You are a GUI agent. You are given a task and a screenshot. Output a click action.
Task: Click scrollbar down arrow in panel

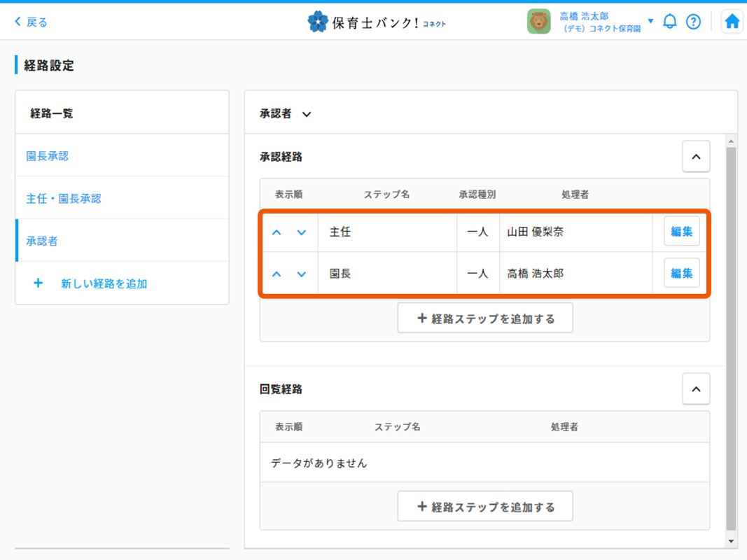[x=732, y=541]
